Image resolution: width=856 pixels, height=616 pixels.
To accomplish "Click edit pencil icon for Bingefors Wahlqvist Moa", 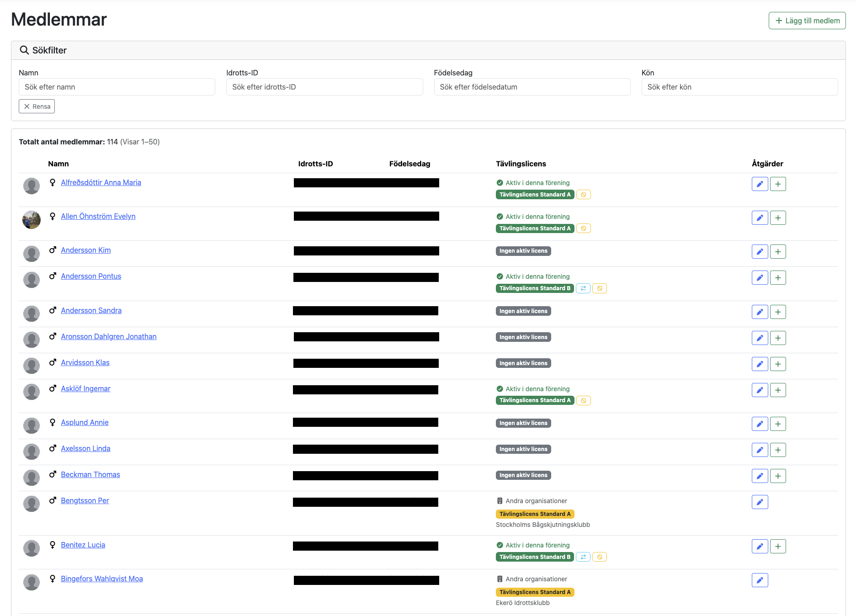I will 760,580.
